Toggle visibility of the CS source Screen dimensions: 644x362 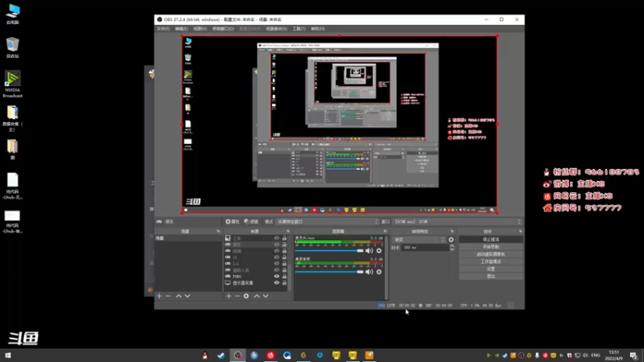click(277, 257)
